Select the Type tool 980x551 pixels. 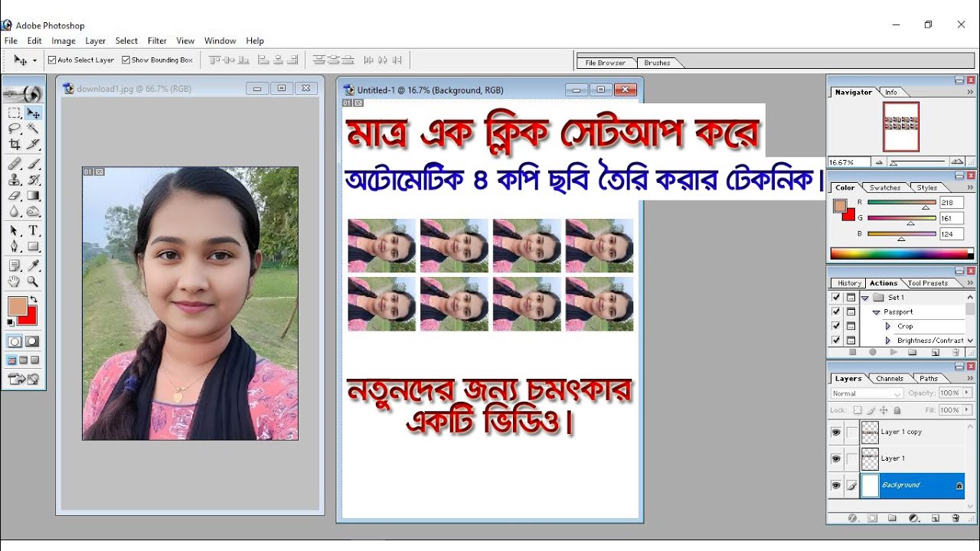coord(33,230)
